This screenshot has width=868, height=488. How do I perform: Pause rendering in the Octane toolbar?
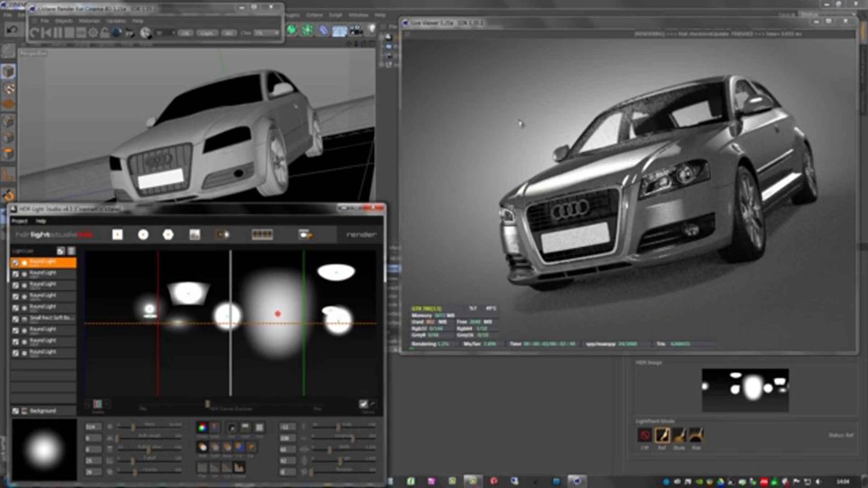[x=58, y=33]
